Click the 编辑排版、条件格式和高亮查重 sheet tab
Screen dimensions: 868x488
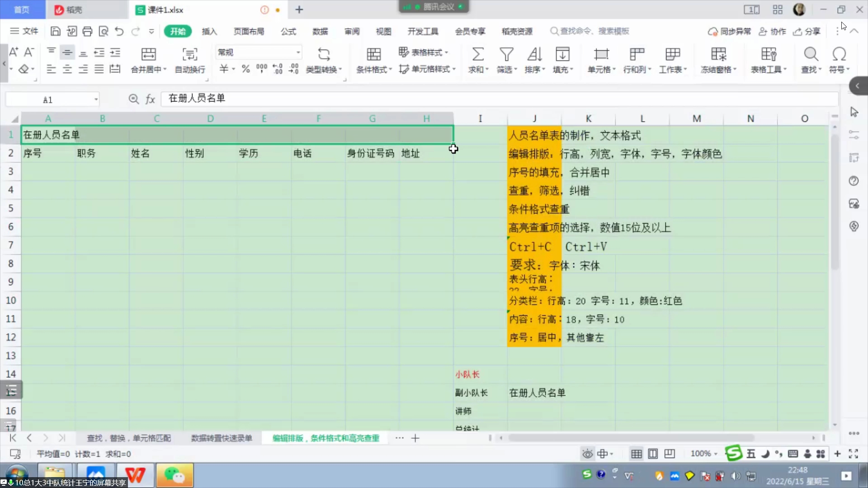click(x=325, y=438)
